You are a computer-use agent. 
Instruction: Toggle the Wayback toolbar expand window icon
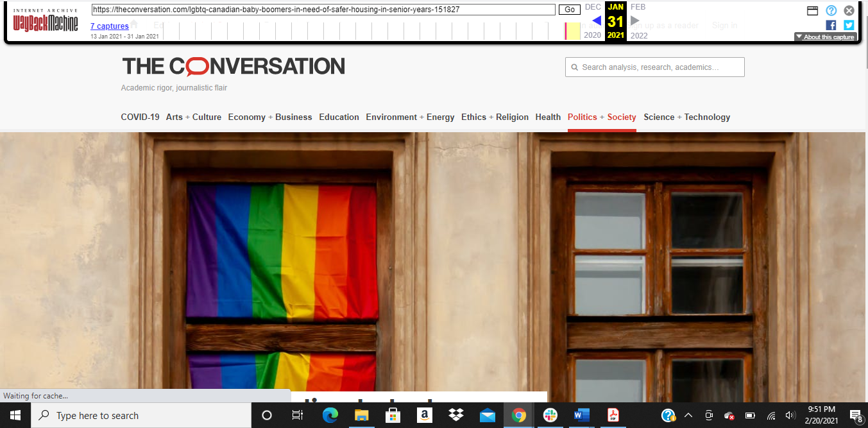[812, 10]
